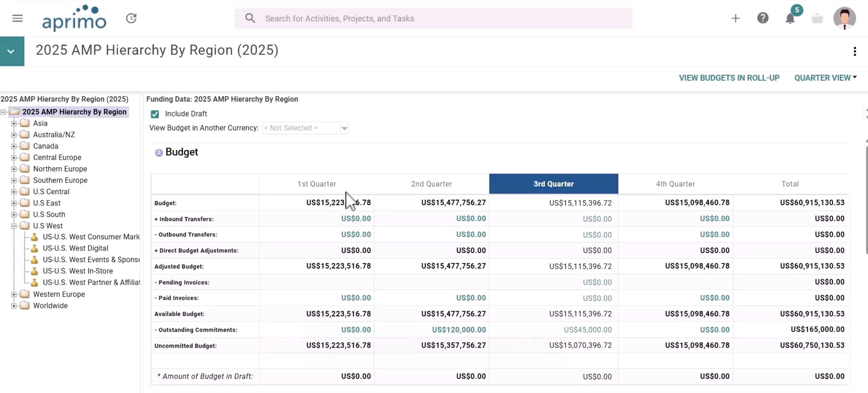Click the create new plus icon
868x393 pixels.
(736, 18)
